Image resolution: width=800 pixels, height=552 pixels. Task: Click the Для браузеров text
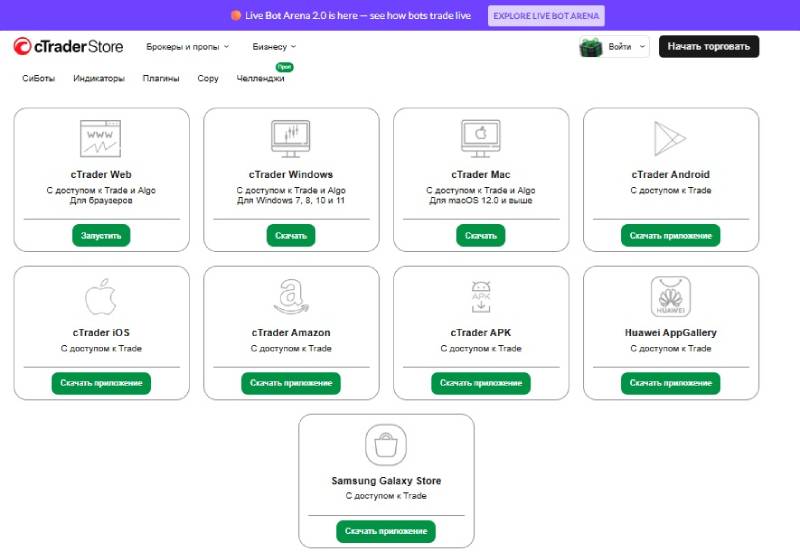click(x=101, y=200)
